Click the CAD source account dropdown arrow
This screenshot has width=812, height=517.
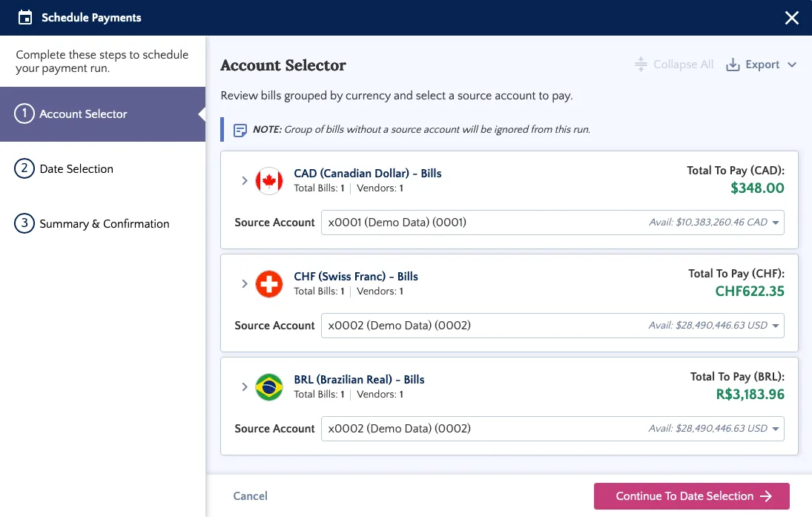[x=775, y=223]
